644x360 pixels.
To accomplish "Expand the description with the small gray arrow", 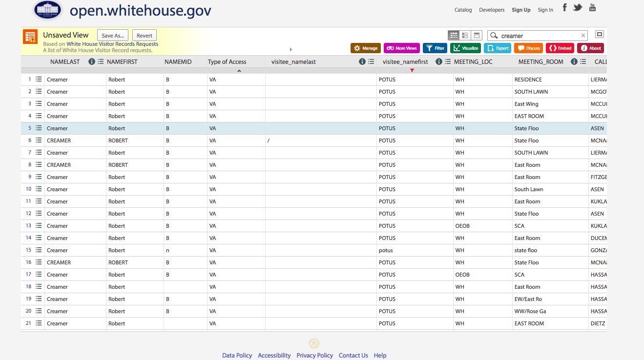I will [x=291, y=49].
